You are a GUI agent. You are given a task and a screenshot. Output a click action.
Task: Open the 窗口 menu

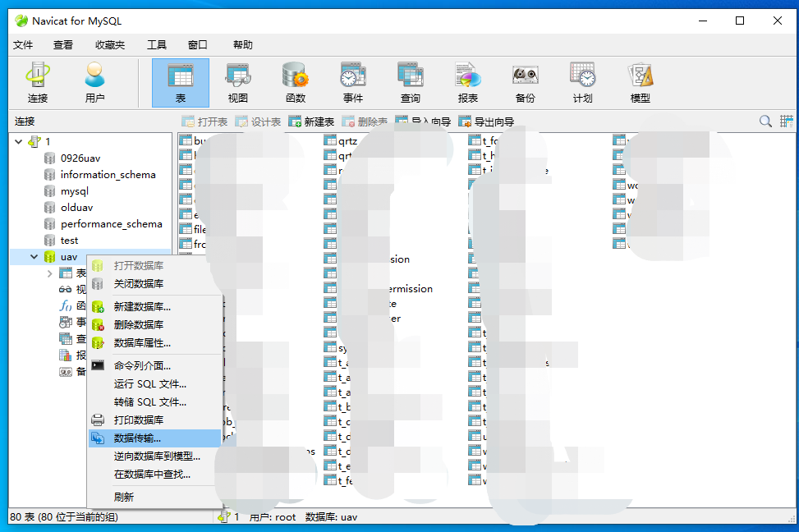[198, 45]
